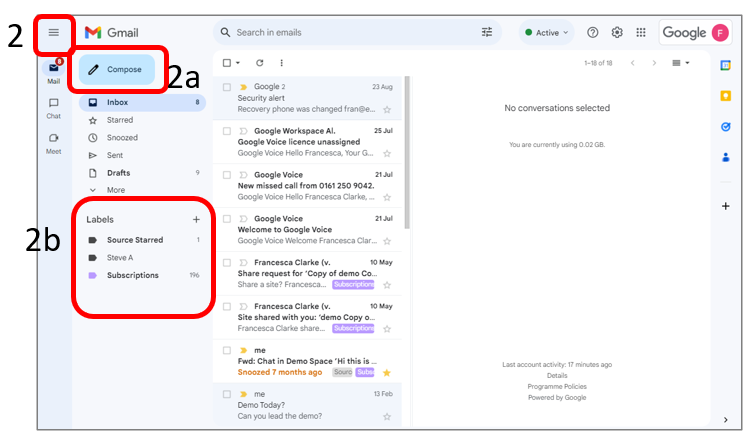Open the Chat section icon

tap(53, 103)
